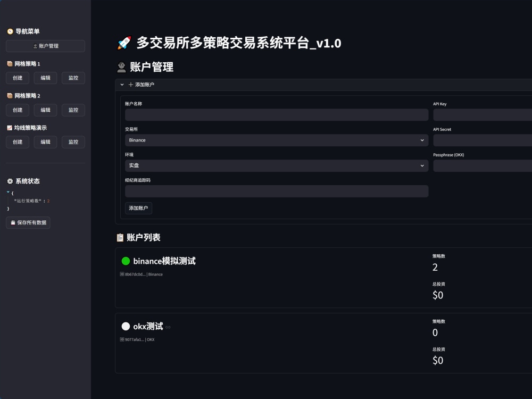Click the chart icon beside 均线策略演示
Screen dimensions: 532x399
(x=10, y=128)
